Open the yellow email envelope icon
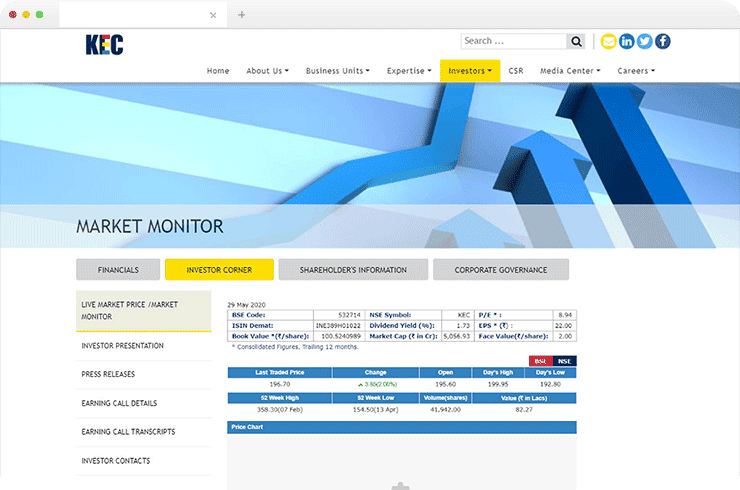The height and width of the screenshot is (490, 740). click(608, 41)
